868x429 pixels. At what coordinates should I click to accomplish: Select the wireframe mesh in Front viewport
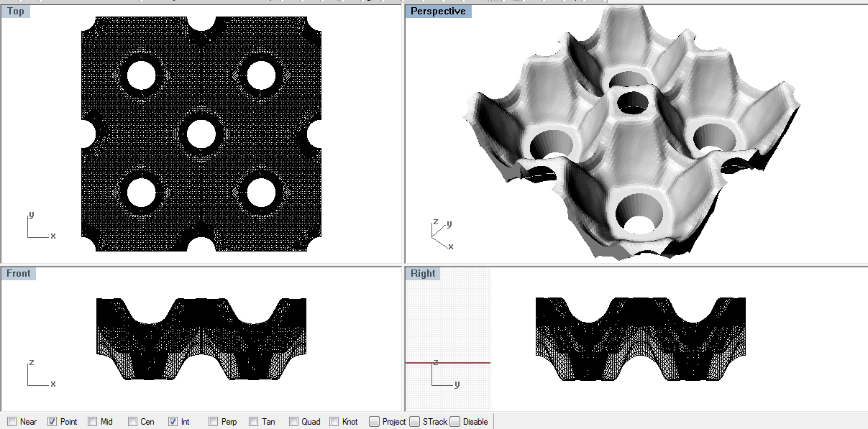[201, 338]
